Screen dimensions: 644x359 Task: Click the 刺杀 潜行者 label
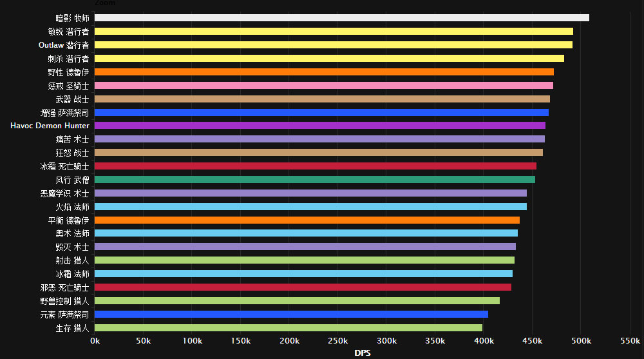pos(69,59)
